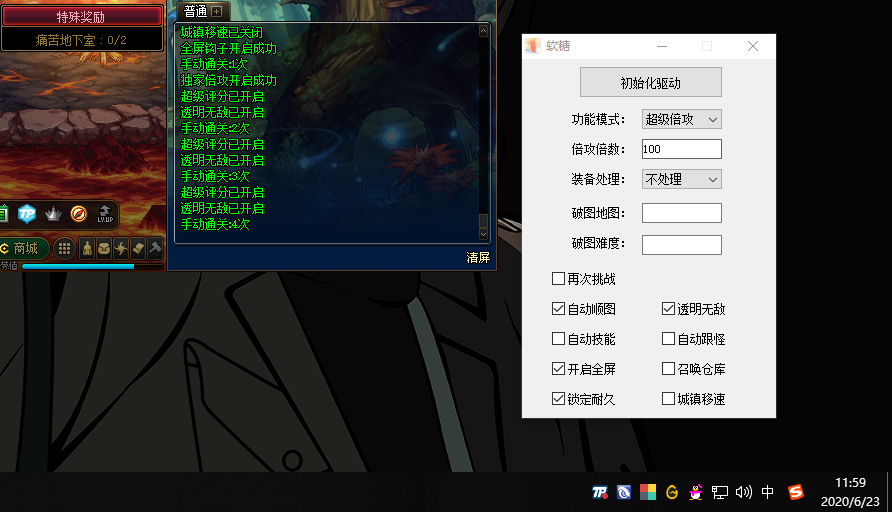The image size is (892, 512).
Task: Click the 倍攻倍数 input field with 100
Action: point(682,149)
